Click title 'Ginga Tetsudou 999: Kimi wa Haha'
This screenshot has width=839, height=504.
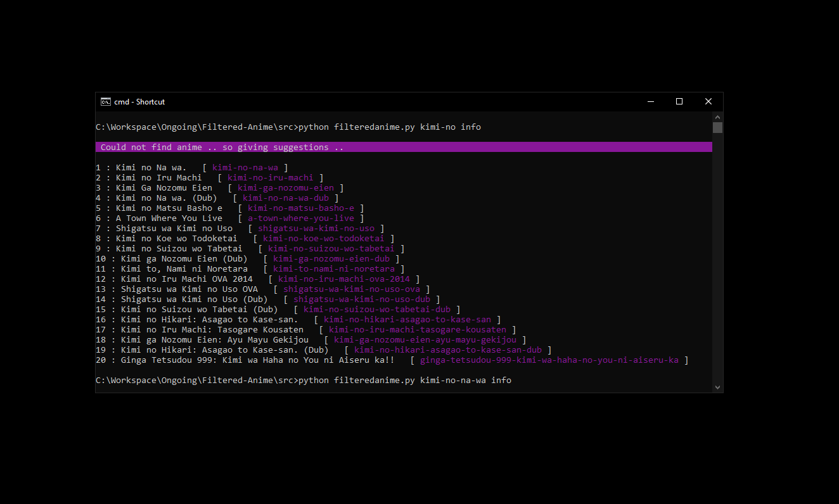point(202,360)
